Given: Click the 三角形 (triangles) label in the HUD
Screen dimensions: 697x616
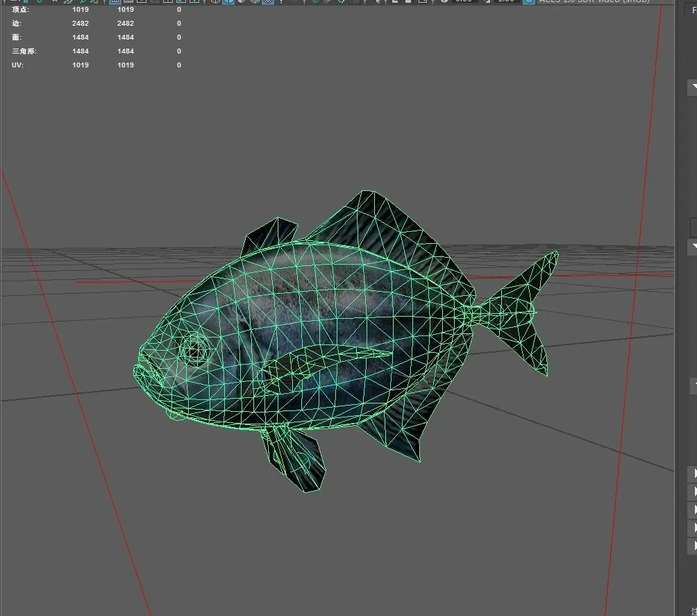Looking at the screenshot, I should point(24,51).
